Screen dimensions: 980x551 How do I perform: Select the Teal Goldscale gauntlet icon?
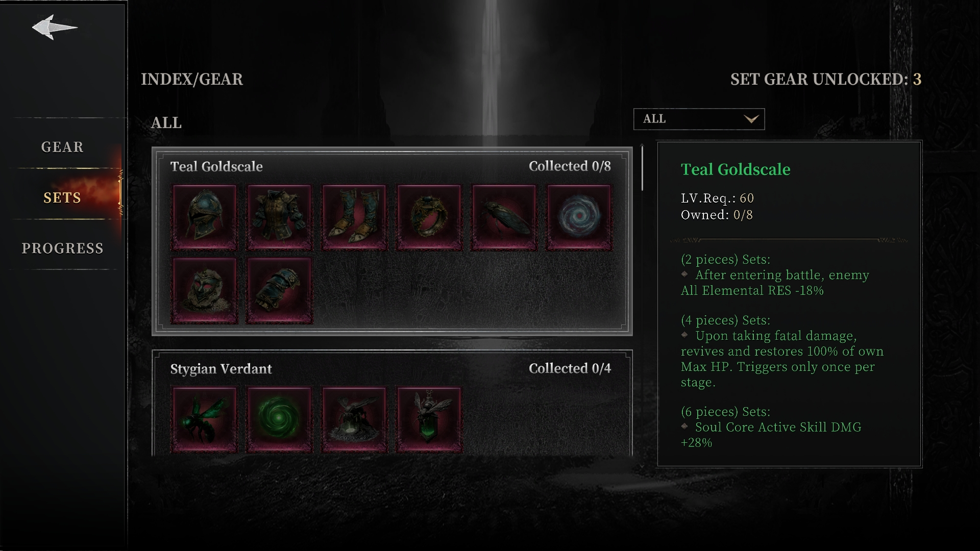[x=279, y=291]
